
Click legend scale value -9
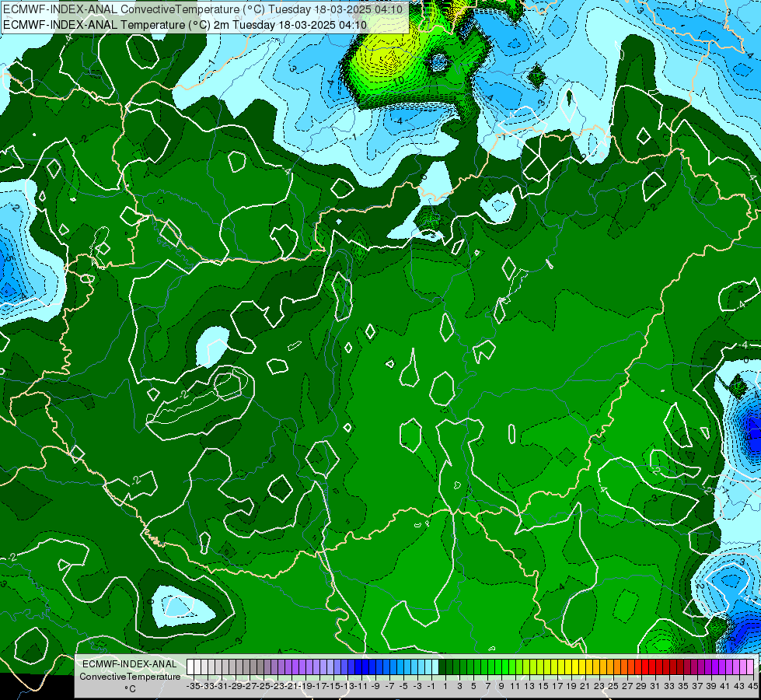(x=375, y=686)
